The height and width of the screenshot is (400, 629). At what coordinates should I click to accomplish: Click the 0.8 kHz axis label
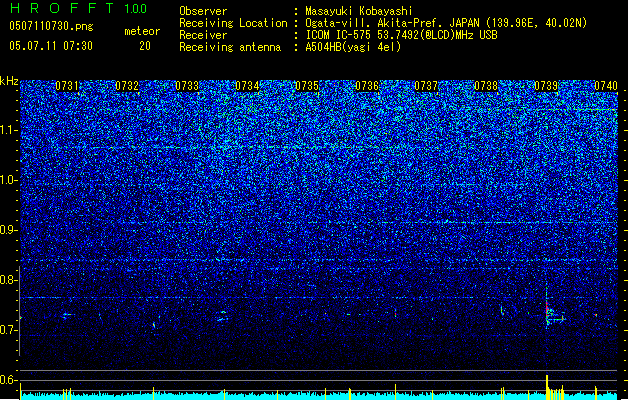click(9, 280)
